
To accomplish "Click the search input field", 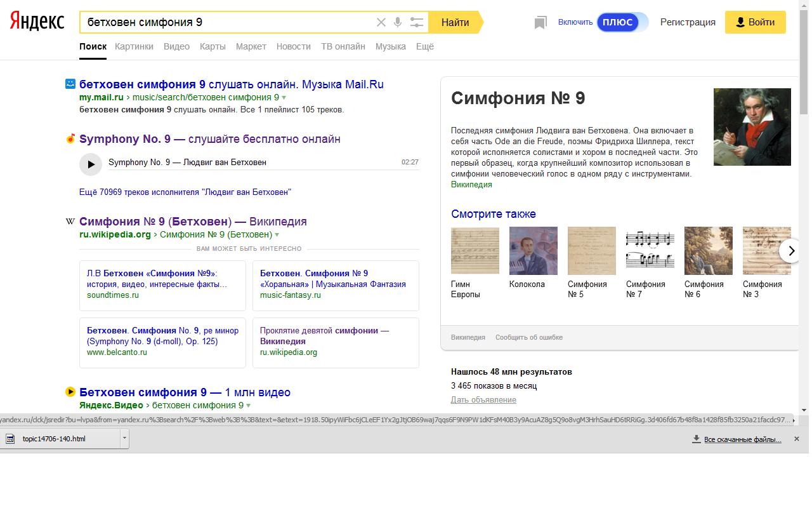I will 225,22.
